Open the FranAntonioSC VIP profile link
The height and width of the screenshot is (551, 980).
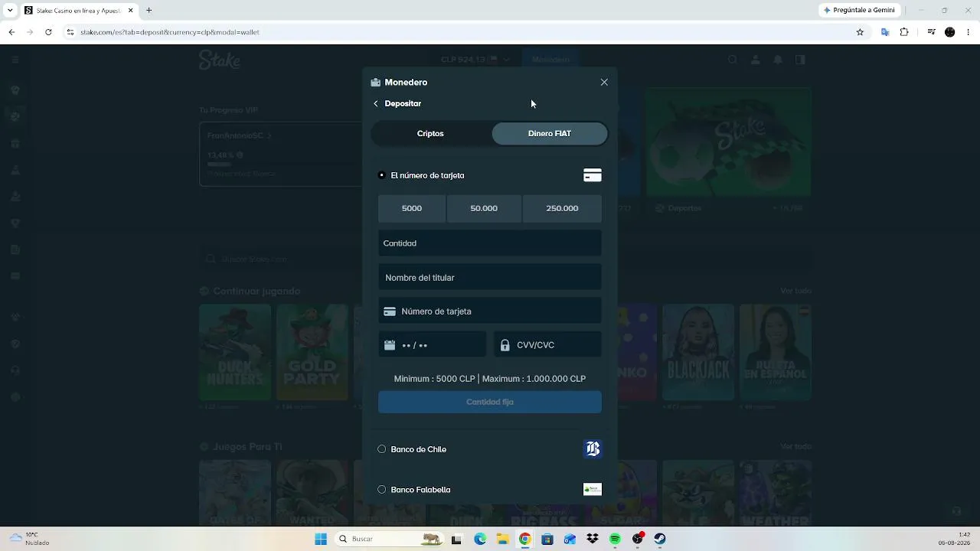point(240,135)
